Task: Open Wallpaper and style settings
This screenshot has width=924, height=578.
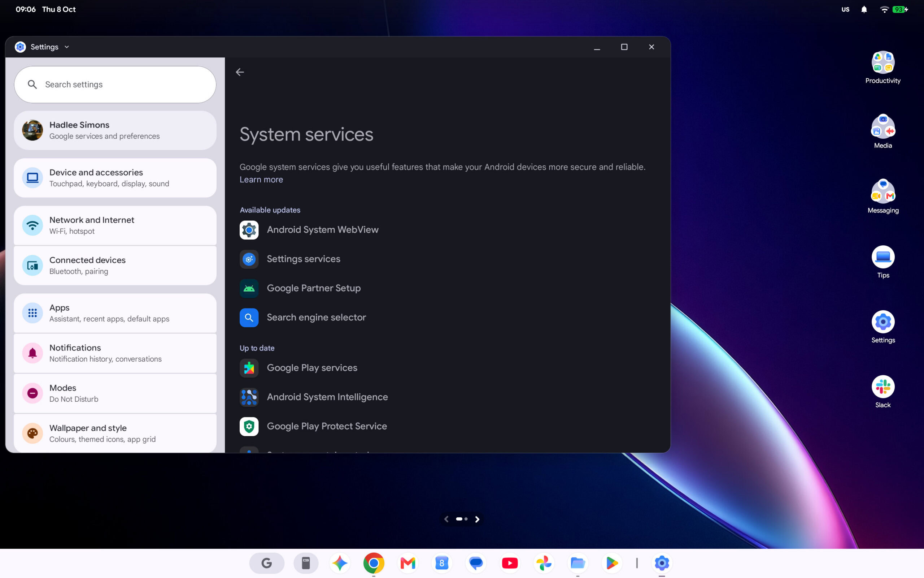Action: click(x=115, y=433)
